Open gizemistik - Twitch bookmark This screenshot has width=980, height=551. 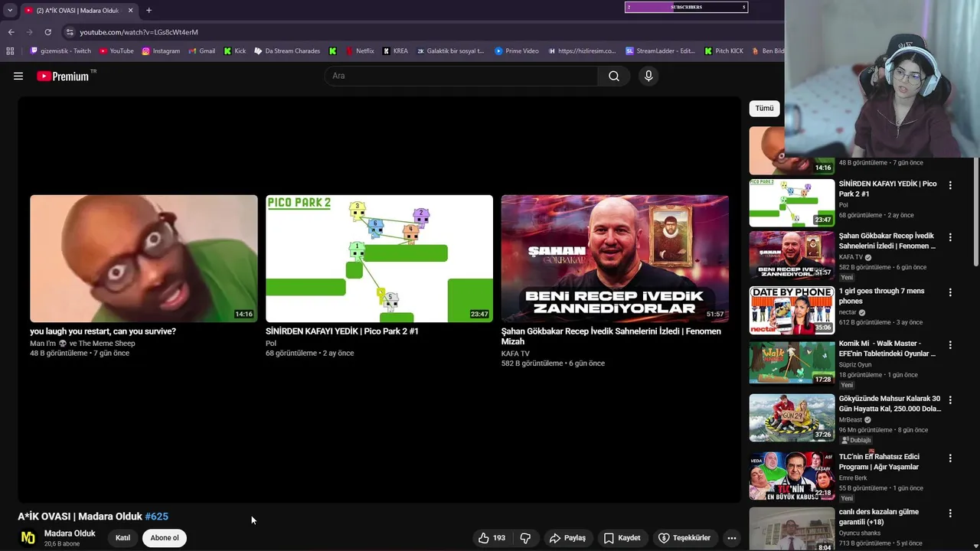pos(60,51)
